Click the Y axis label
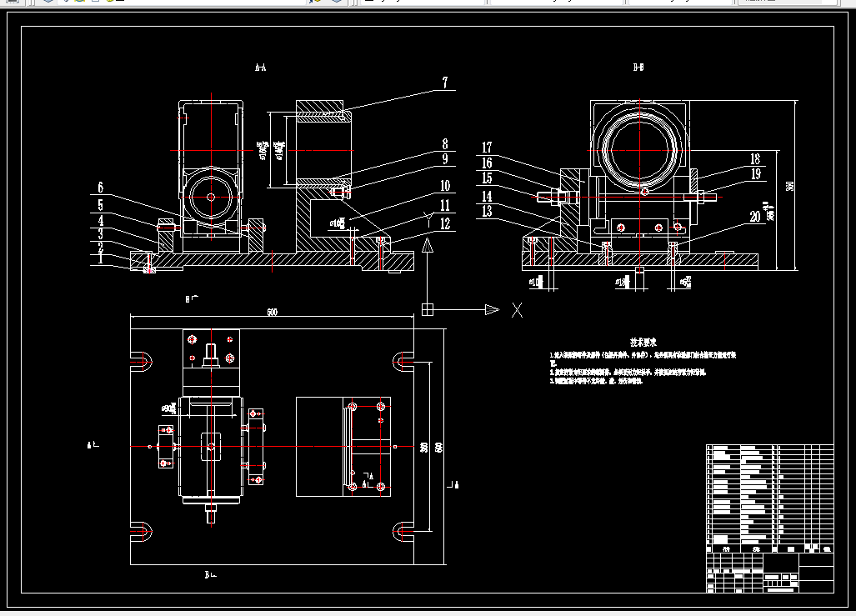The image size is (856, 616). point(428,221)
